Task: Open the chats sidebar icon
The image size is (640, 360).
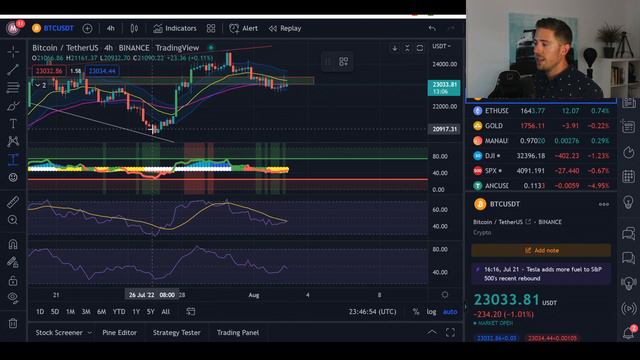Action: click(x=629, y=233)
